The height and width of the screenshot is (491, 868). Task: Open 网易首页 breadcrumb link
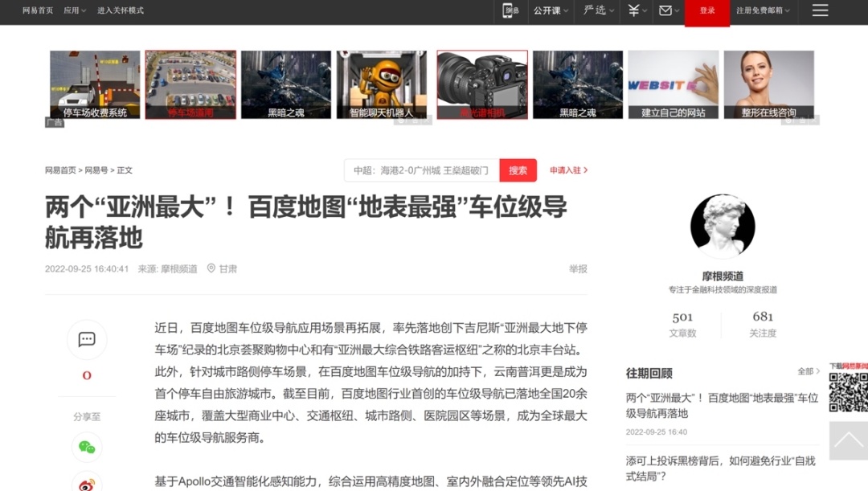[x=60, y=170]
